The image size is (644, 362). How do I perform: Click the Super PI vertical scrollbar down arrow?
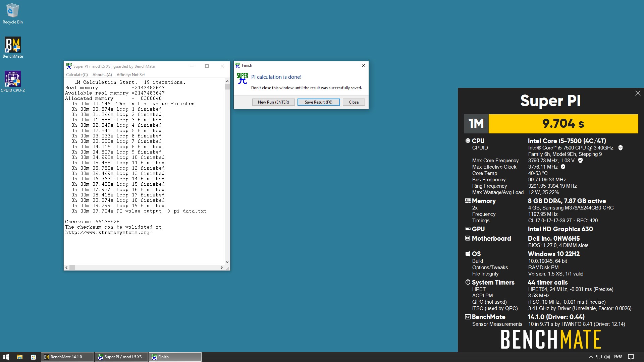227,262
